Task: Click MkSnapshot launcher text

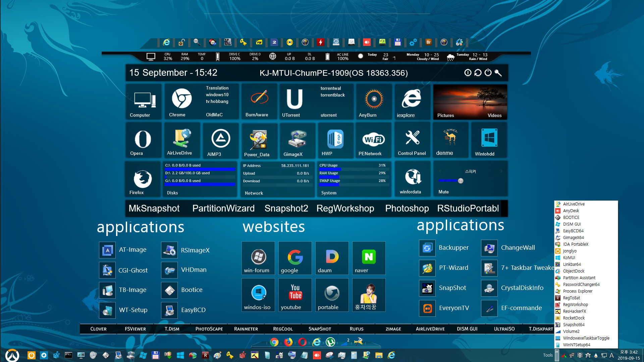Action: pos(154,208)
